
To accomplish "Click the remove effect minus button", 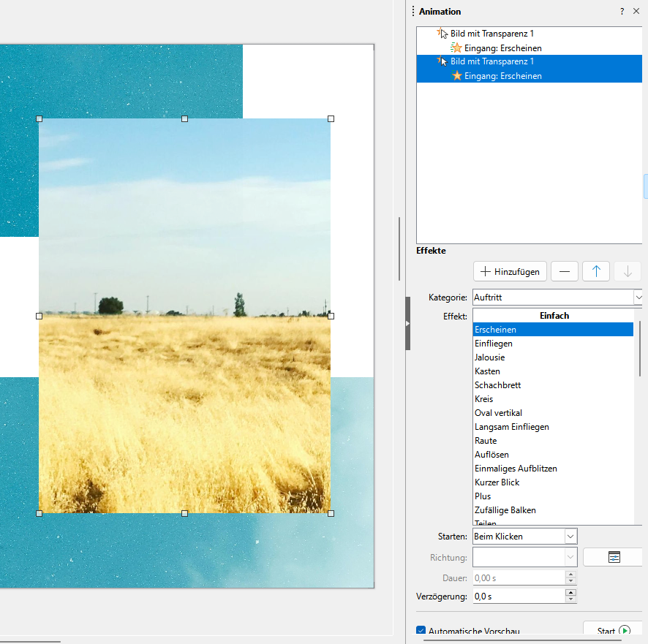I will pos(564,271).
